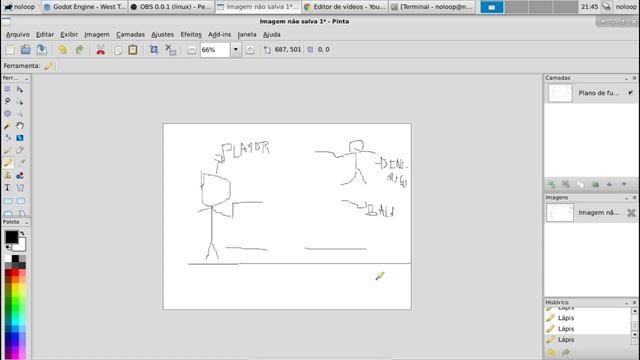Click the Copy toolbar icon
640x360 pixels.
click(x=118, y=50)
